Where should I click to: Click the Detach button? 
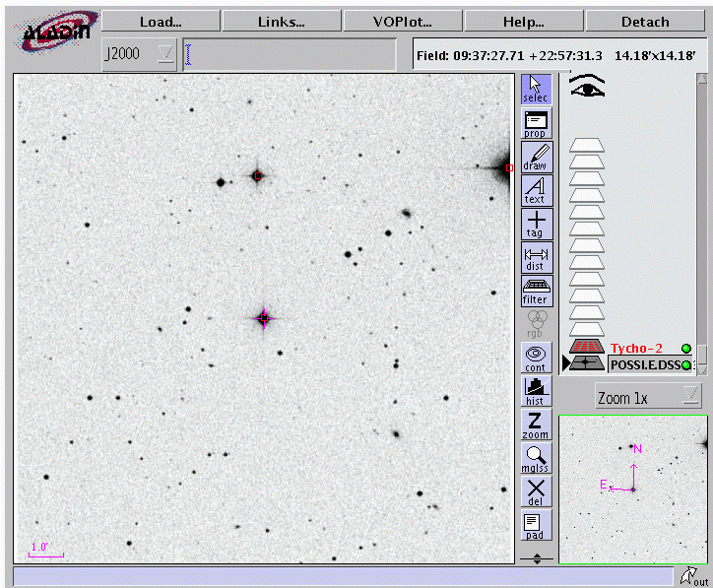pyautogui.click(x=645, y=22)
